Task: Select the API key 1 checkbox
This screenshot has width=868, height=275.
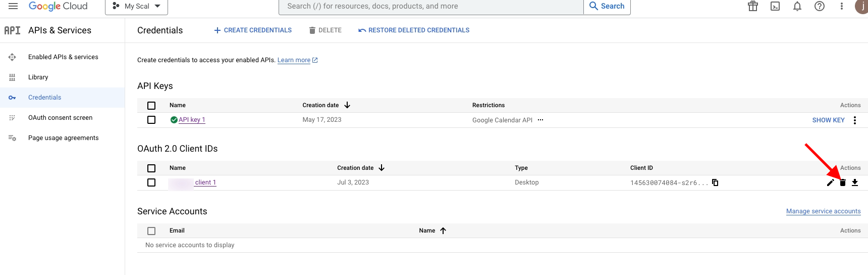Action: tap(151, 120)
